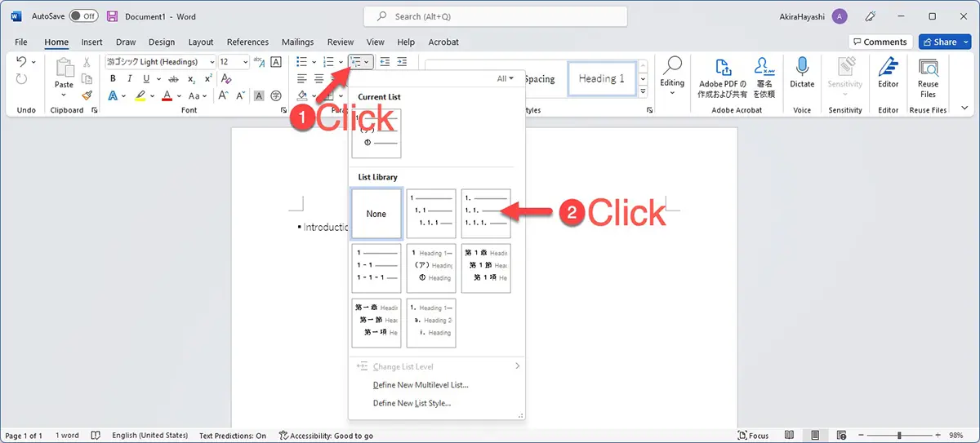The height and width of the screenshot is (443, 980).
Task: Choose Define New List Style
Action: point(412,403)
